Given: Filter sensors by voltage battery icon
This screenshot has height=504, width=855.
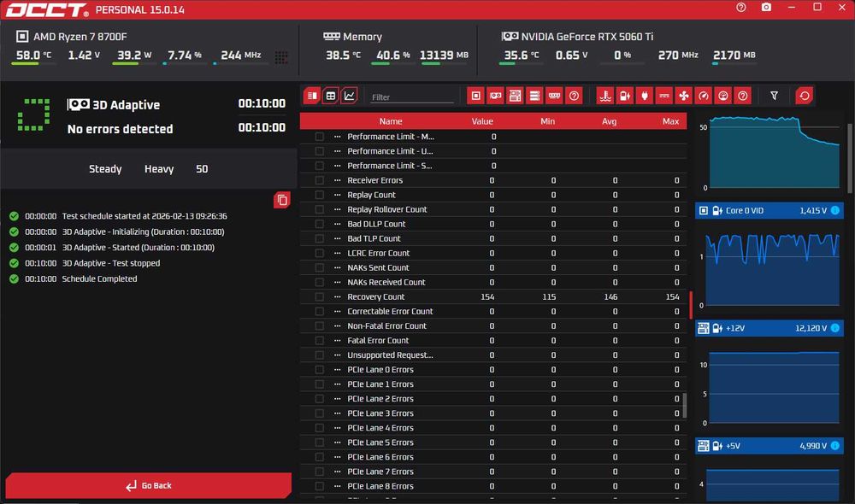Looking at the screenshot, I should pos(625,96).
